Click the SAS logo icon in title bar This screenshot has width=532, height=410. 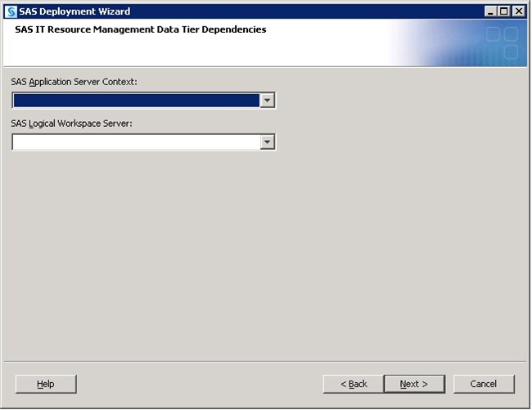click(11, 11)
